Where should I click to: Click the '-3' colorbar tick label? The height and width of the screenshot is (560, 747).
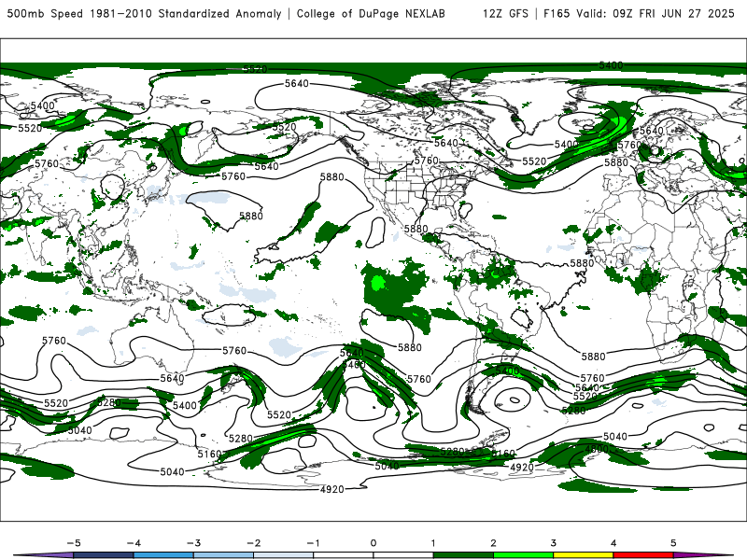193,543
